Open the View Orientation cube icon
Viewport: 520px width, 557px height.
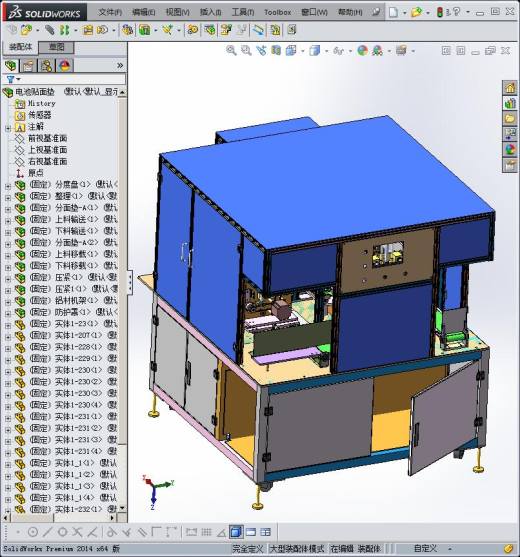[x=291, y=50]
